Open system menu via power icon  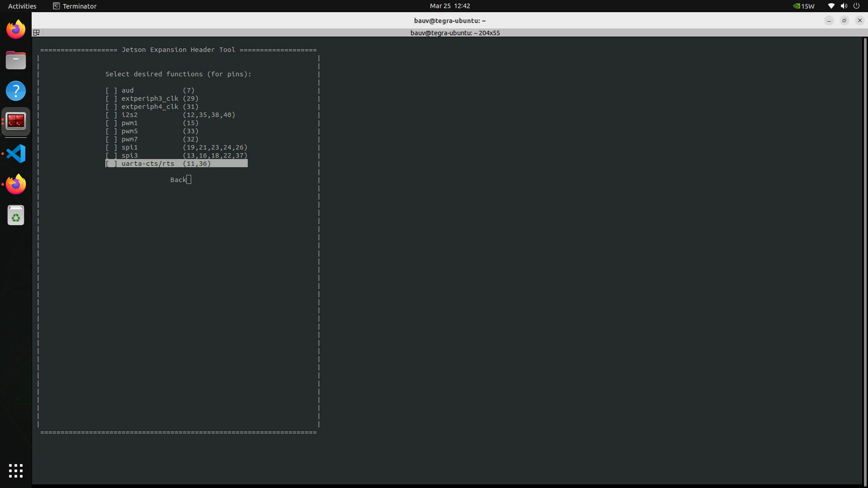856,6
